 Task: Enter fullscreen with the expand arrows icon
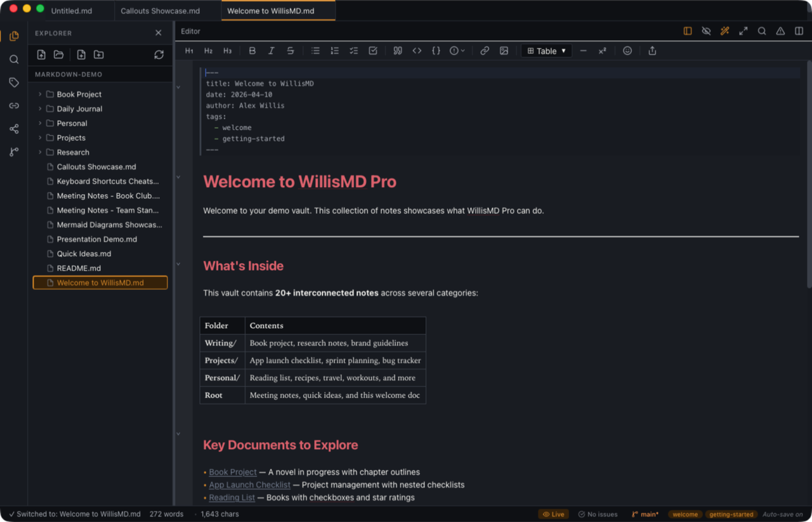743,31
